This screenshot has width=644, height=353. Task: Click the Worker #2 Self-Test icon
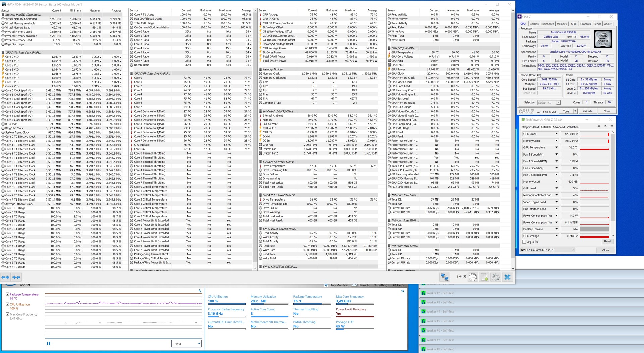423,293
